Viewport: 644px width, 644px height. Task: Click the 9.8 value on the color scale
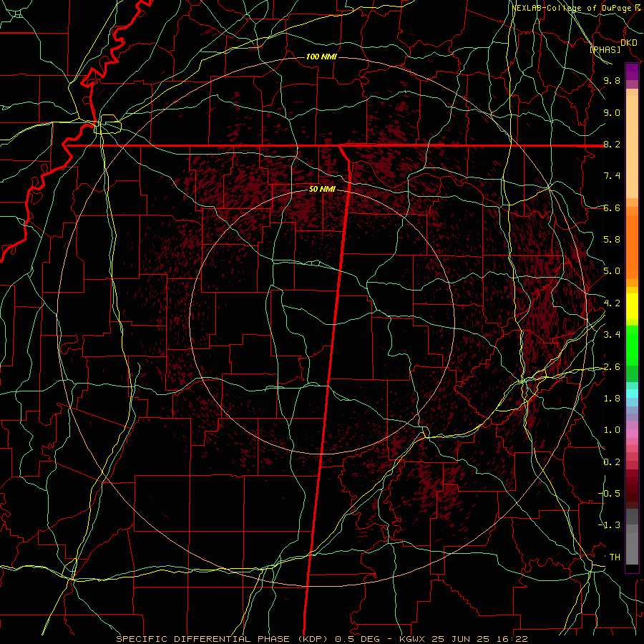612,80
